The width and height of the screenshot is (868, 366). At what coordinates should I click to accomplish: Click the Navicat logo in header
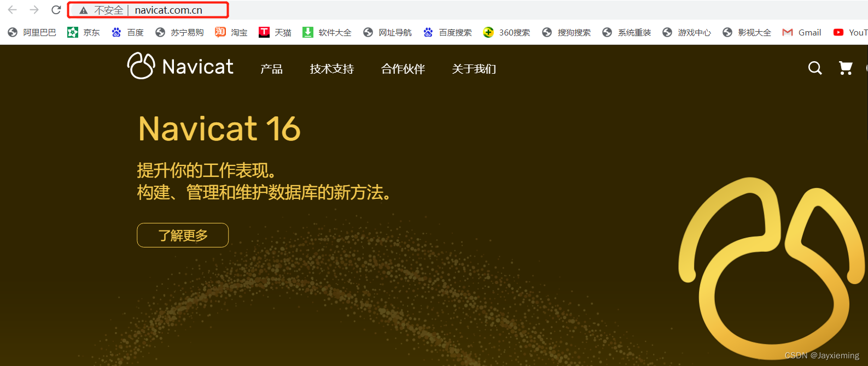coord(180,66)
